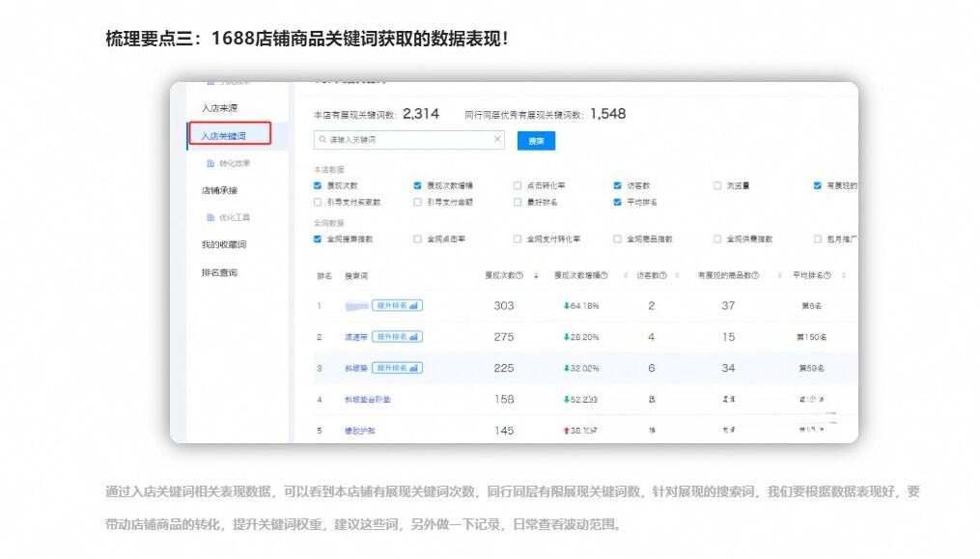Click average rank 第150名
980x559 pixels.
point(811,337)
